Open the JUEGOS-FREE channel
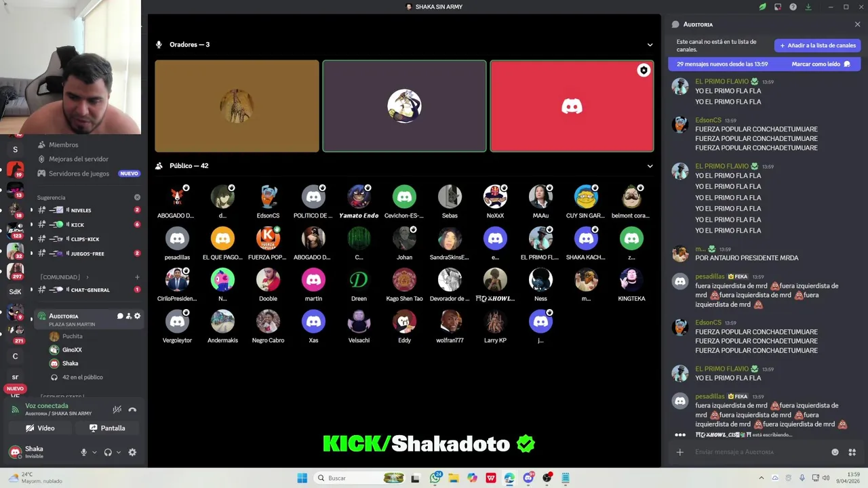Image resolution: width=868 pixels, height=488 pixels. [x=88, y=253]
